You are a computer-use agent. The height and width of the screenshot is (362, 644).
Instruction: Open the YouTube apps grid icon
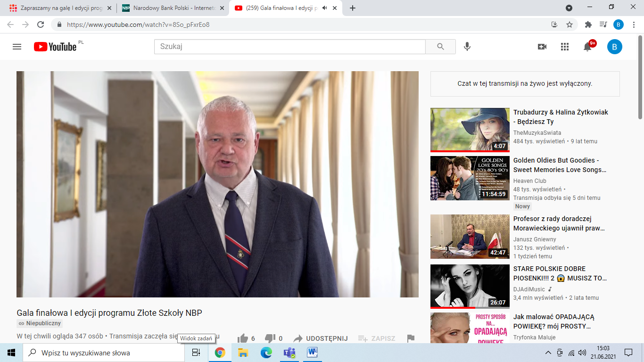pyautogui.click(x=565, y=47)
